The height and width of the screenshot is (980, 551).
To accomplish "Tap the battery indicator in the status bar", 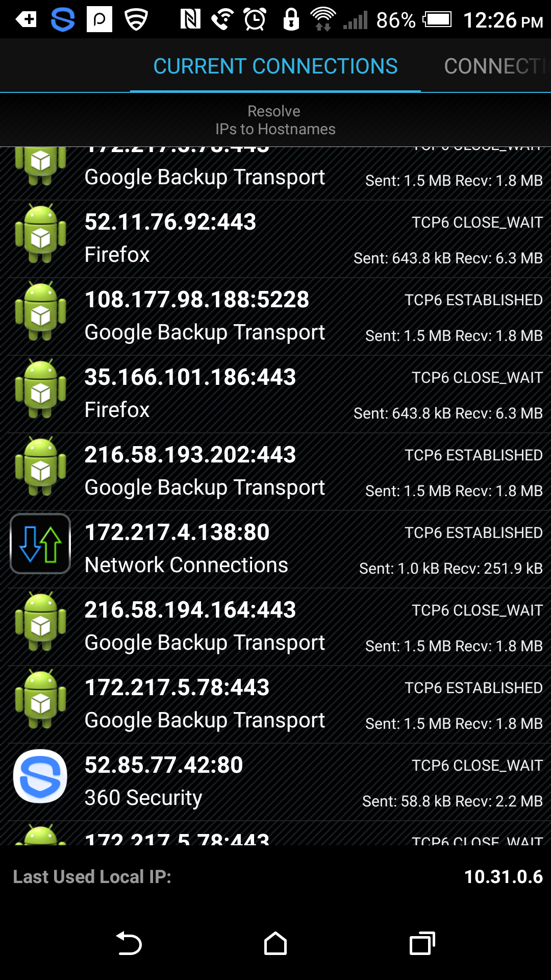I will tap(437, 20).
